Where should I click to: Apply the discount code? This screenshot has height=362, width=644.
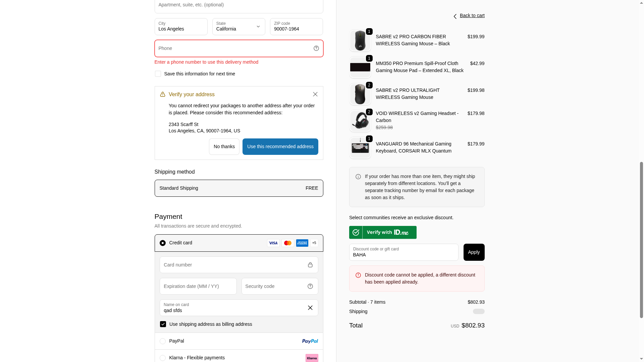pyautogui.click(x=474, y=252)
